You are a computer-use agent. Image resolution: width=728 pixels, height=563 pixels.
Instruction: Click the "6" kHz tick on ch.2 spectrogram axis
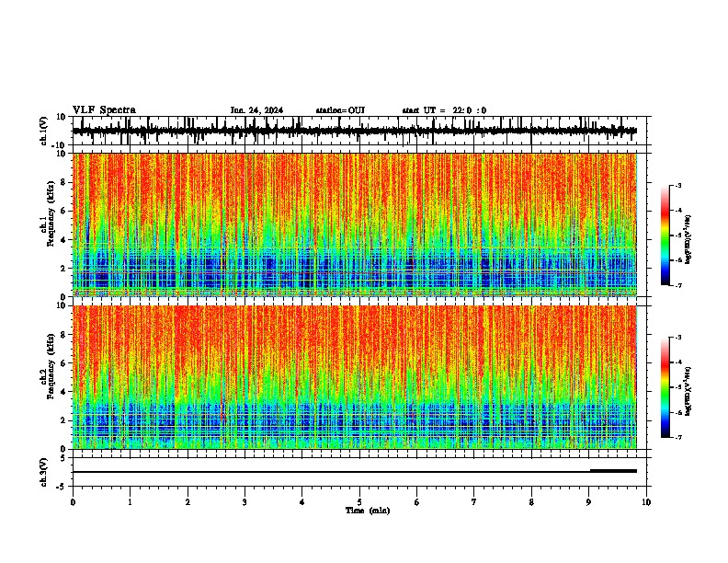click(64, 363)
